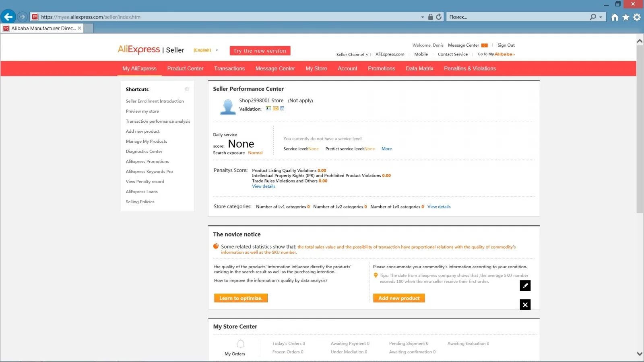Click Go to My Alibaba link
The width and height of the screenshot is (644, 362).
click(496, 54)
